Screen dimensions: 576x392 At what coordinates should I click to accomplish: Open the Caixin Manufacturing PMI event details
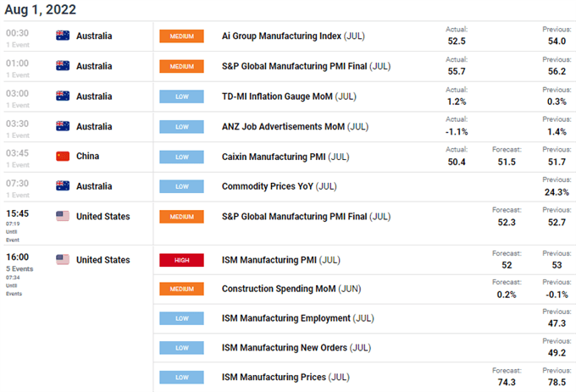click(279, 157)
